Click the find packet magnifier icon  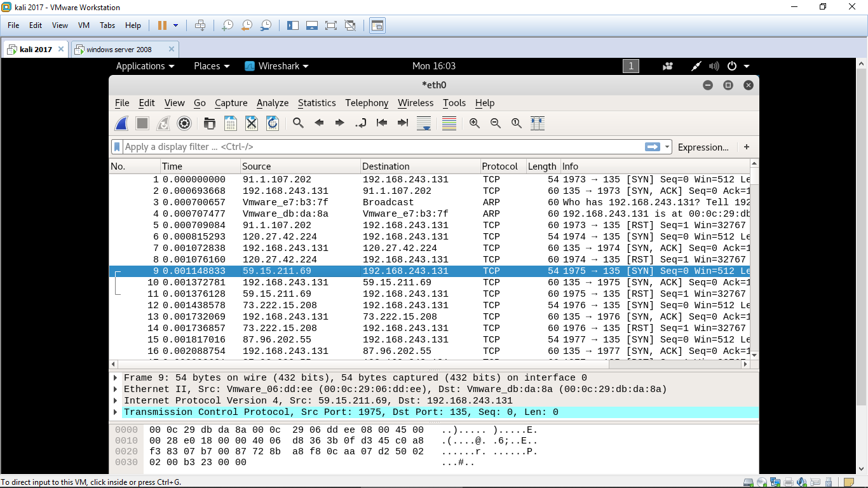[298, 123]
